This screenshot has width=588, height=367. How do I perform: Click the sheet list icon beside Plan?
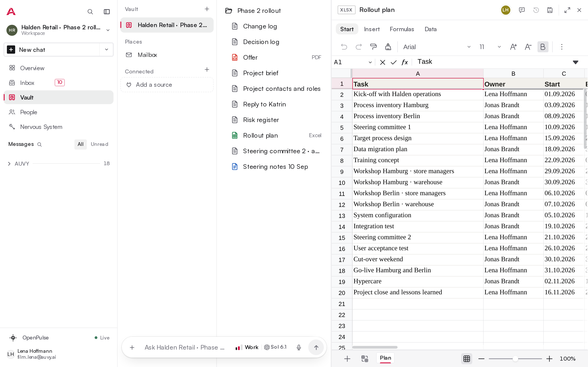pyautogui.click(x=365, y=359)
